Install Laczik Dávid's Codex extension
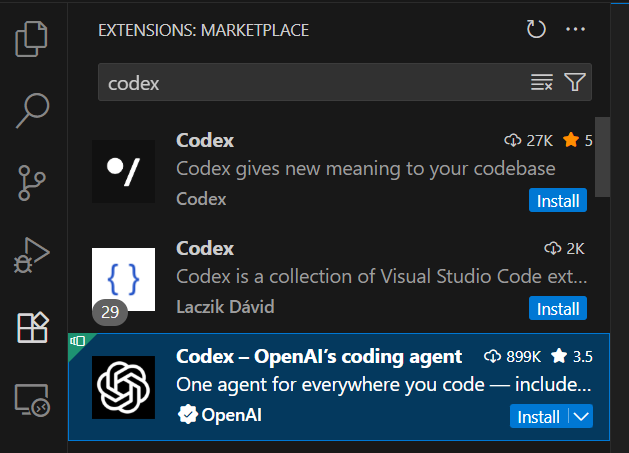 point(558,308)
